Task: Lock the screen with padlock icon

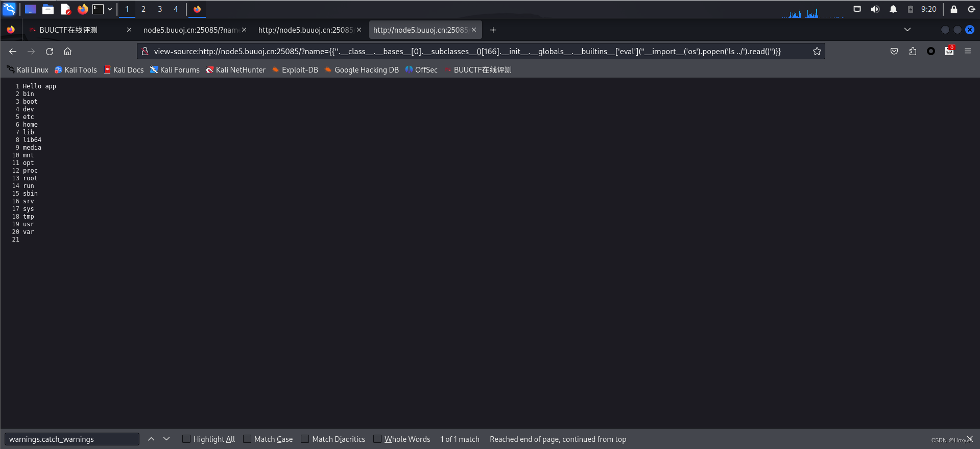Action: tap(953, 9)
